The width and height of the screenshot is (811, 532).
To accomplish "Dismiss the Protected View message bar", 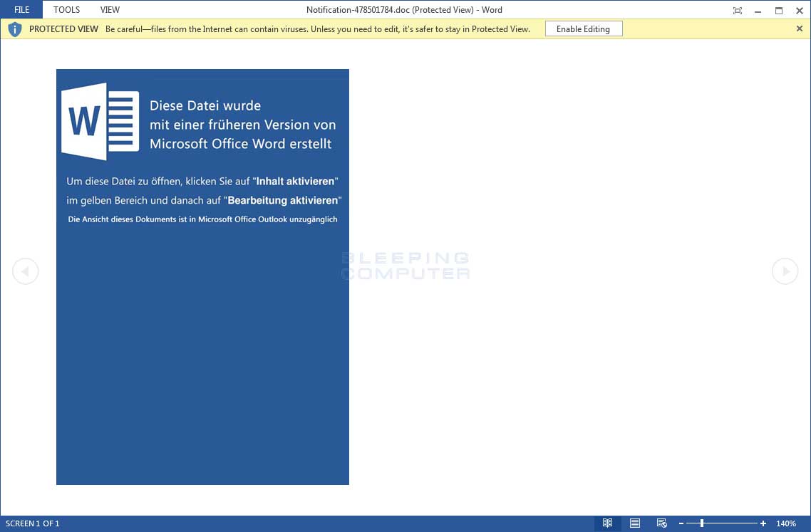I will 799,28.
